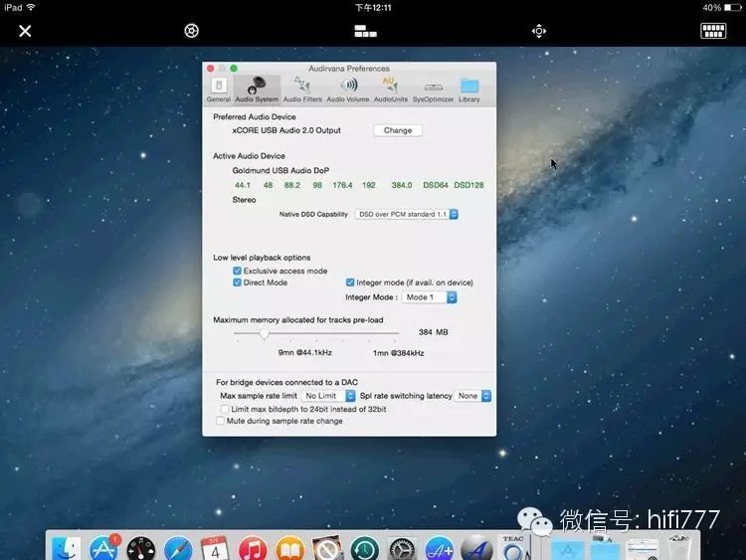Click the 192 sample rate value
The height and width of the screenshot is (560, 746).
pos(369,185)
